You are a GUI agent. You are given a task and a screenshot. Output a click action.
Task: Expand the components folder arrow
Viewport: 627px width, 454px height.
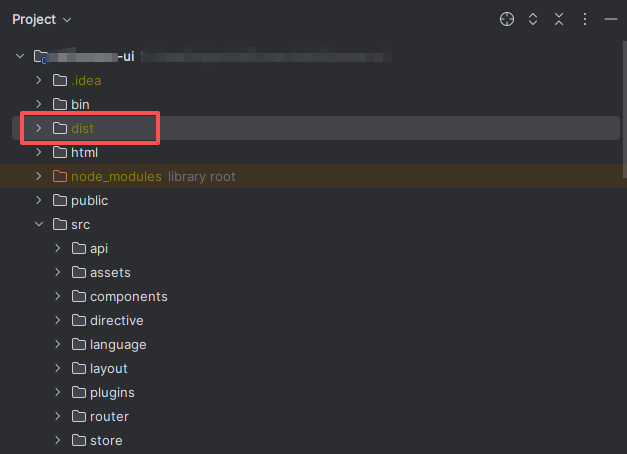58,296
